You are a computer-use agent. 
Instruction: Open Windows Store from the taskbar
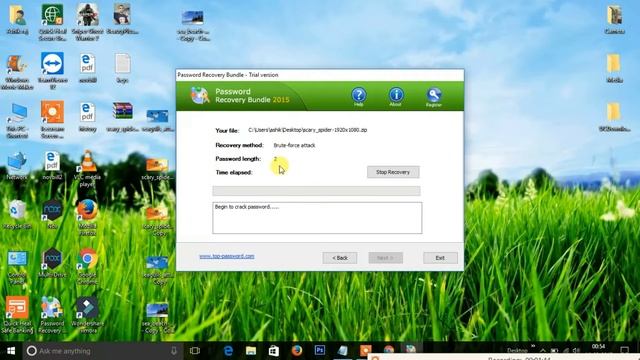pyautogui.click(x=273, y=351)
